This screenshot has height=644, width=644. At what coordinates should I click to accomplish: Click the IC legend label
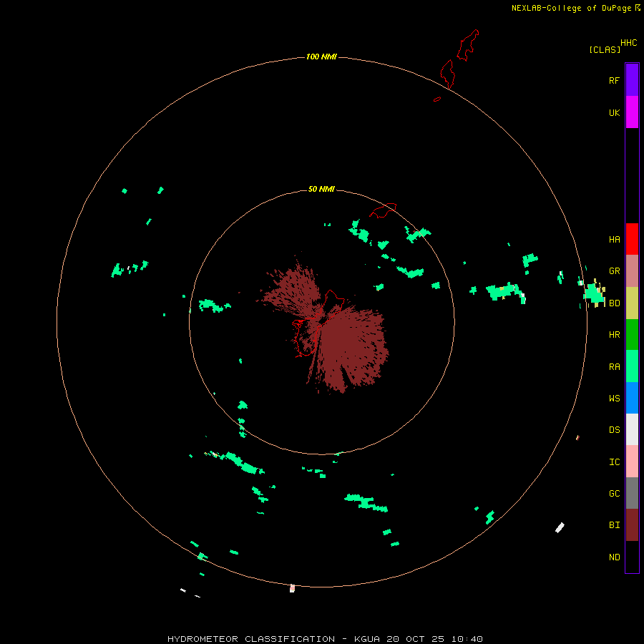[x=614, y=462]
